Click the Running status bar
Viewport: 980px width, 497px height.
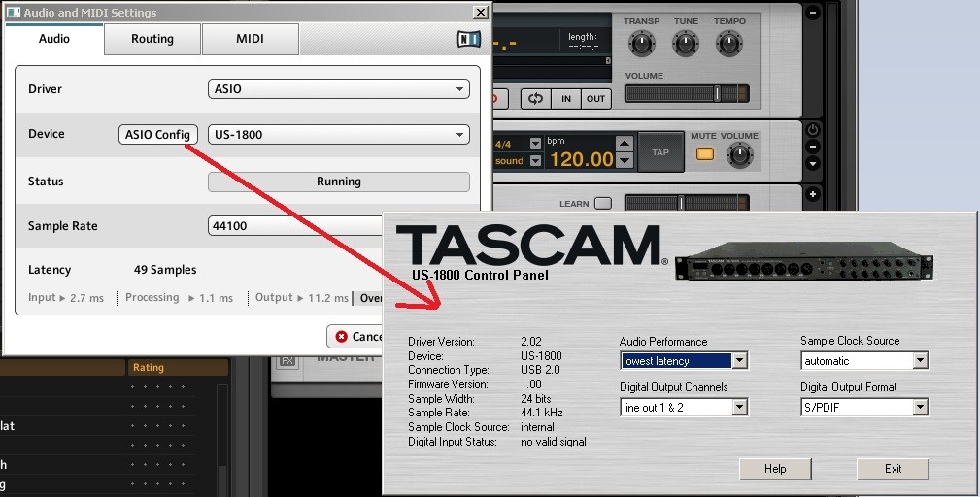338,182
